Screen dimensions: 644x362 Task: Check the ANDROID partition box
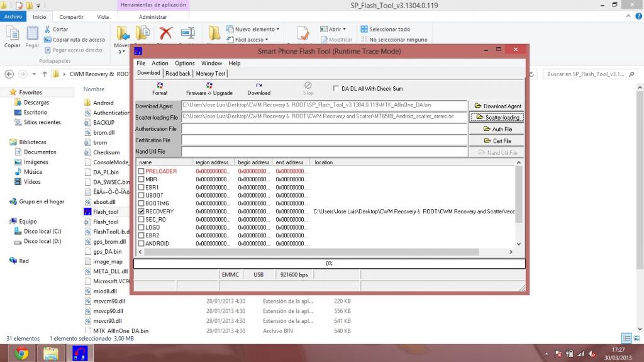(x=142, y=244)
